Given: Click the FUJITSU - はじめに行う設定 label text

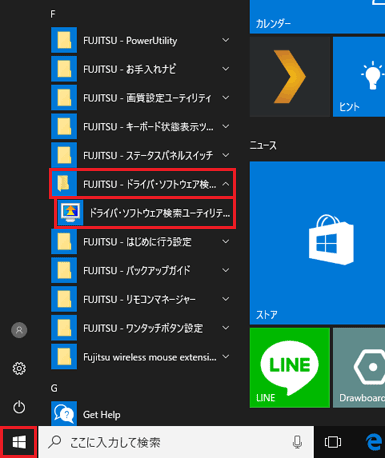Looking at the screenshot, I should pos(137,242).
